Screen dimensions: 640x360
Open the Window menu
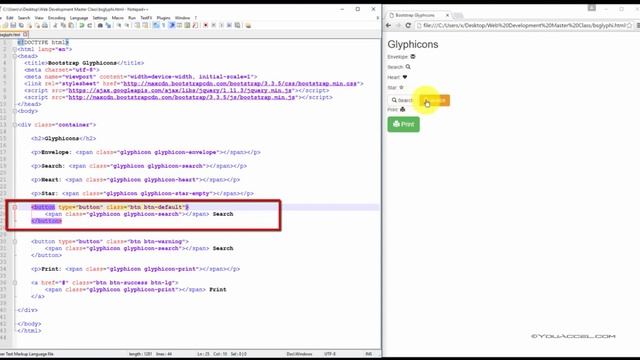(182, 18)
